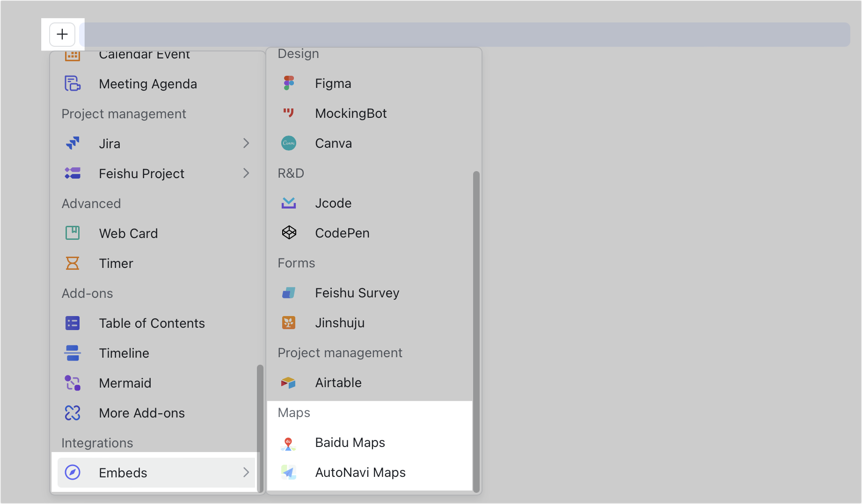Image resolution: width=862 pixels, height=504 pixels.
Task: Insert a Web Card block
Action: coord(128,233)
